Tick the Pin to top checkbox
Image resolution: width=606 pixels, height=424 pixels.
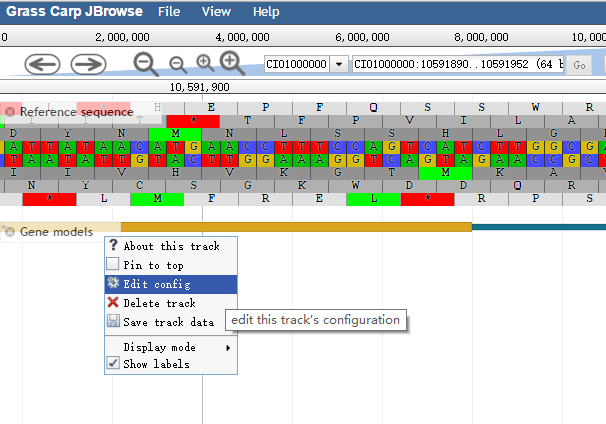113,265
